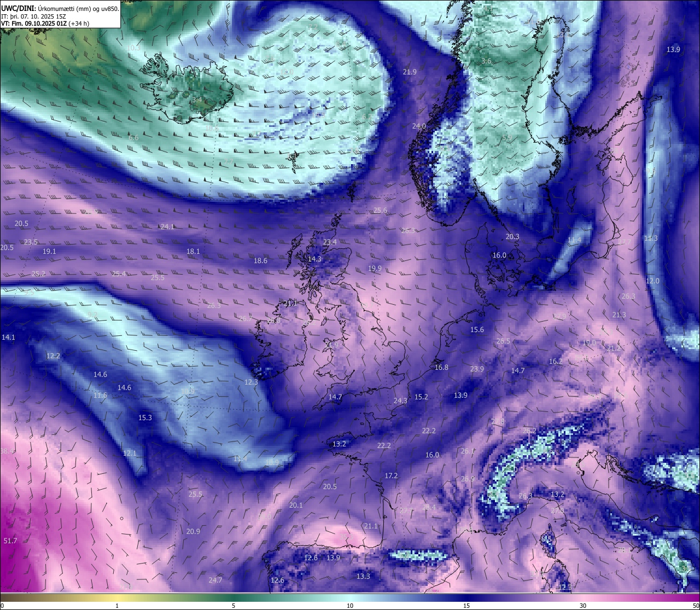Click the map value 19.1
700x610 pixels.
49,251
